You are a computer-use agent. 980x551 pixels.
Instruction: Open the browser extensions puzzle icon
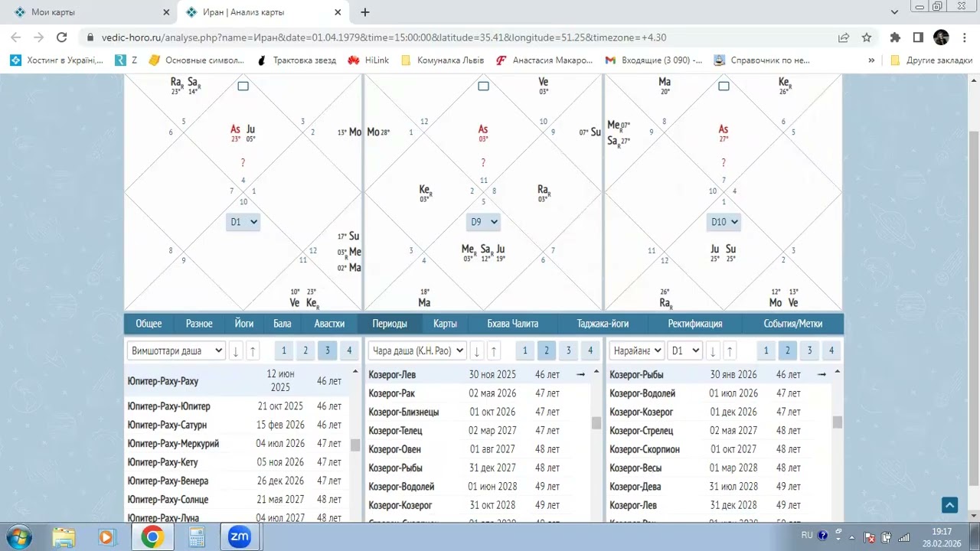tap(895, 37)
